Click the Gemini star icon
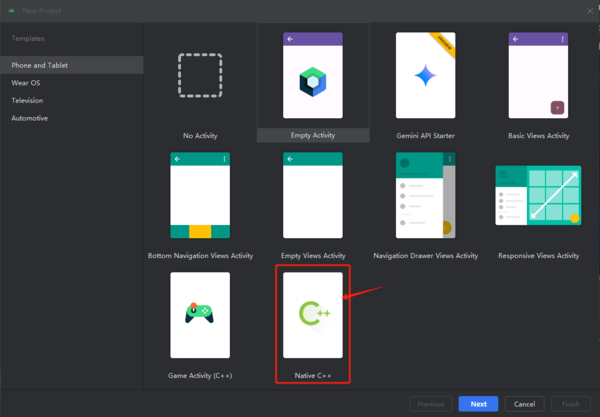Image resolution: width=600 pixels, height=417 pixels. point(426,76)
